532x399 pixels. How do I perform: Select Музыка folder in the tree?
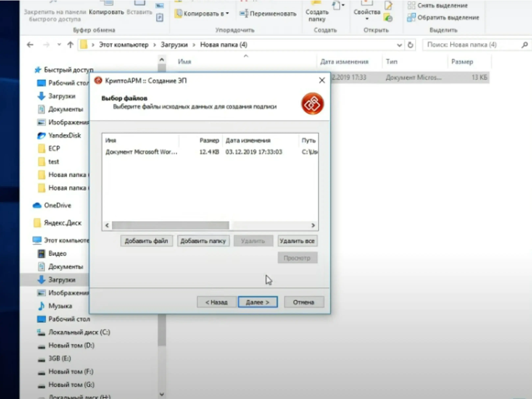pyautogui.click(x=60, y=306)
